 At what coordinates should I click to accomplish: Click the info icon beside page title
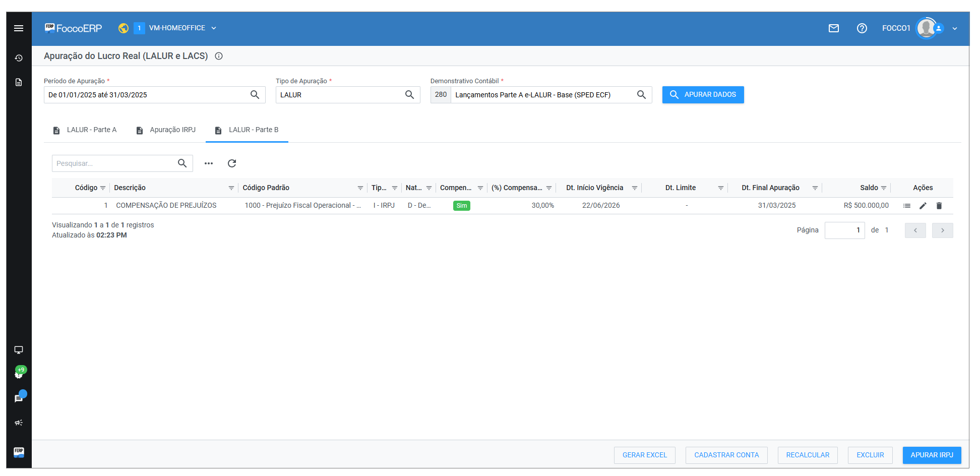(219, 56)
